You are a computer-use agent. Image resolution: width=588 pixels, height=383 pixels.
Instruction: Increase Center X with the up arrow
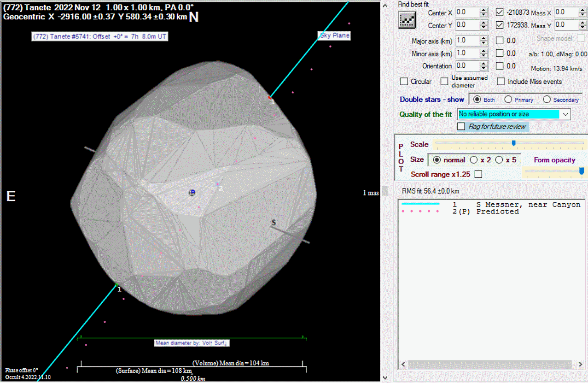(x=483, y=10)
